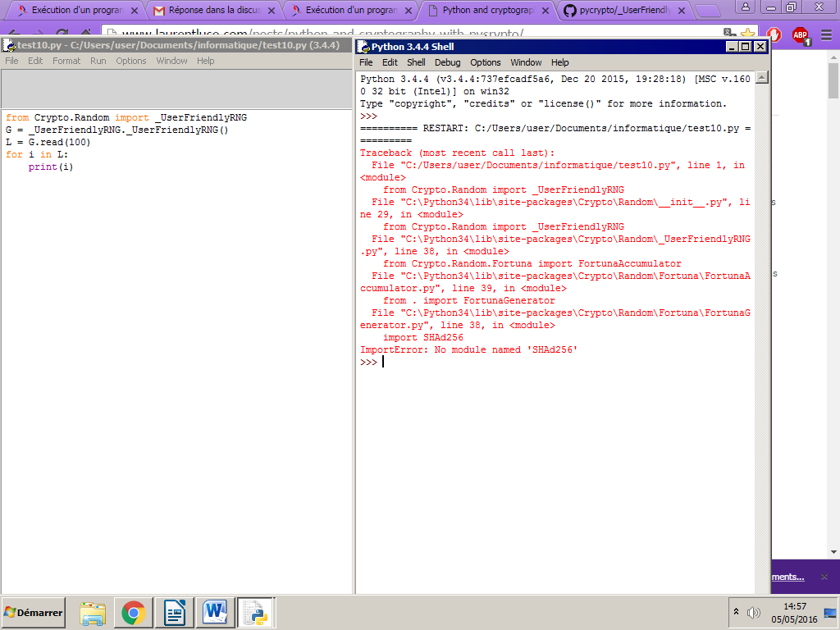Close the Python and cryptography tab
Image resolution: width=840 pixels, height=630 pixels.
point(546,11)
